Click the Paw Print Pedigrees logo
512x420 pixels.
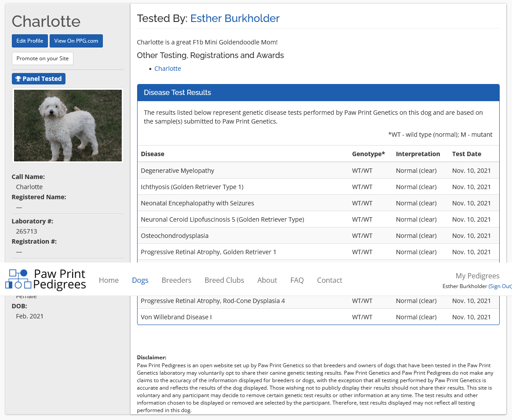tap(46, 280)
